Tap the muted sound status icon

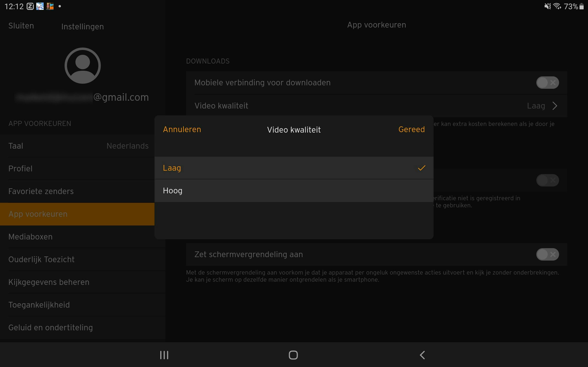tap(548, 6)
